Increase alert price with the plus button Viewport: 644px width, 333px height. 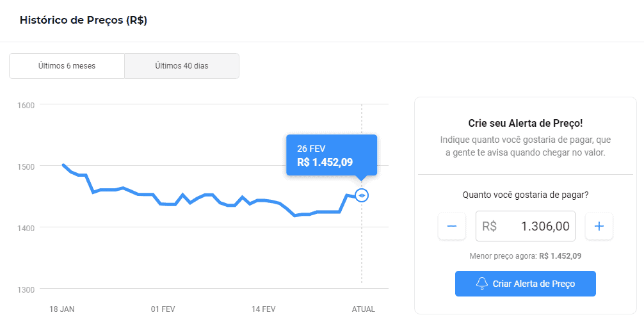click(x=599, y=226)
